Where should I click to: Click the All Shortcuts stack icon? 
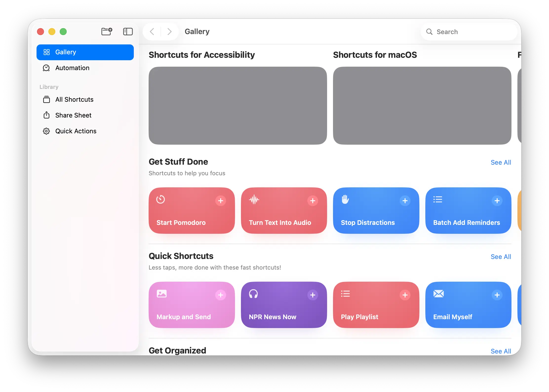pos(46,99)
